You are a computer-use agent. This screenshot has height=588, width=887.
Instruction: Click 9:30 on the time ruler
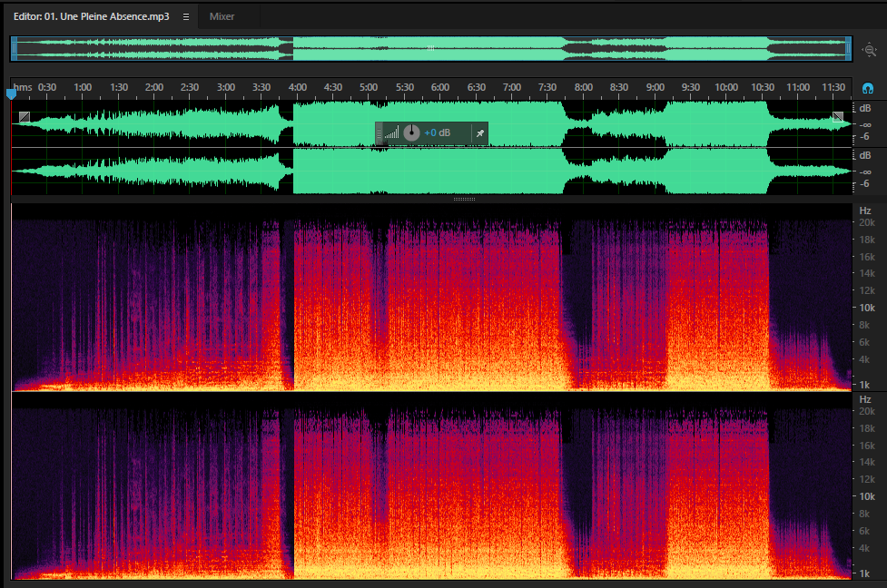pyautogui.click(x=690, y=87)
